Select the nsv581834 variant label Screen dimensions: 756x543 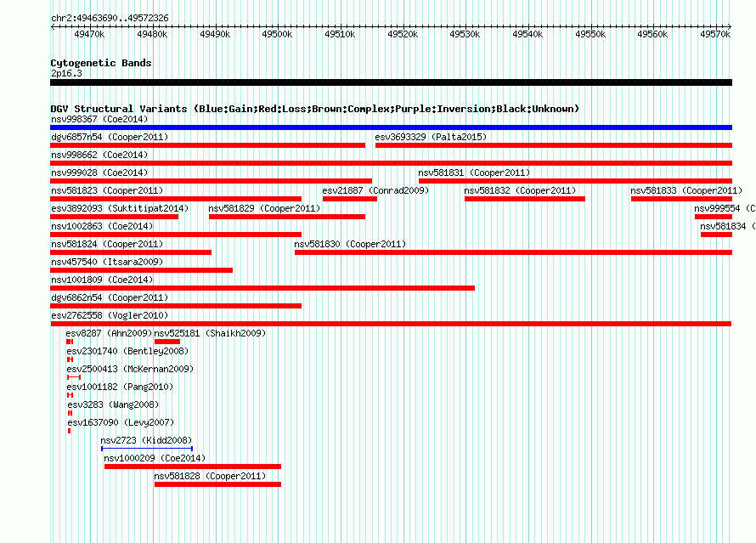728,226
